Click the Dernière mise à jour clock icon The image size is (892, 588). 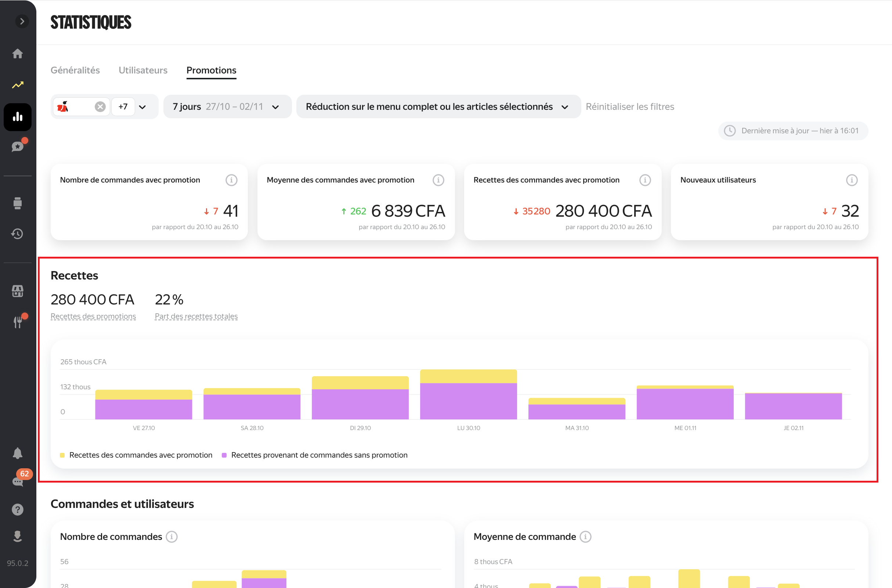pyautogui.click(x=730, y=131)
